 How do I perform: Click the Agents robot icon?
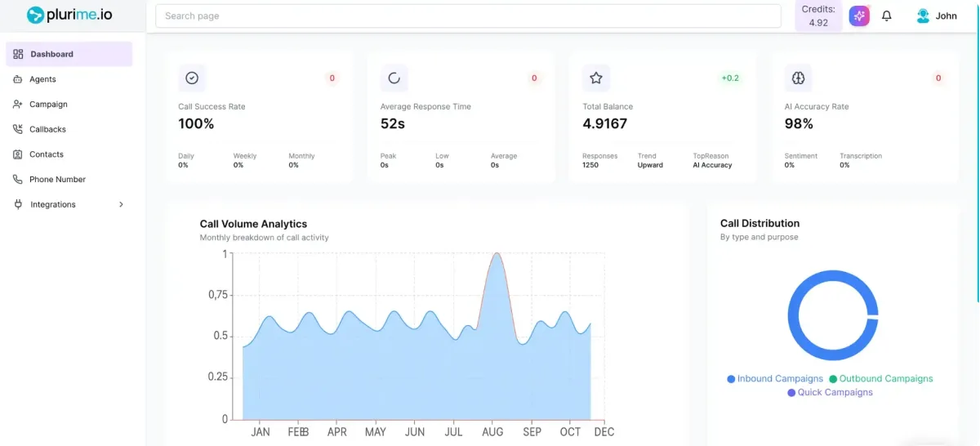18,79
